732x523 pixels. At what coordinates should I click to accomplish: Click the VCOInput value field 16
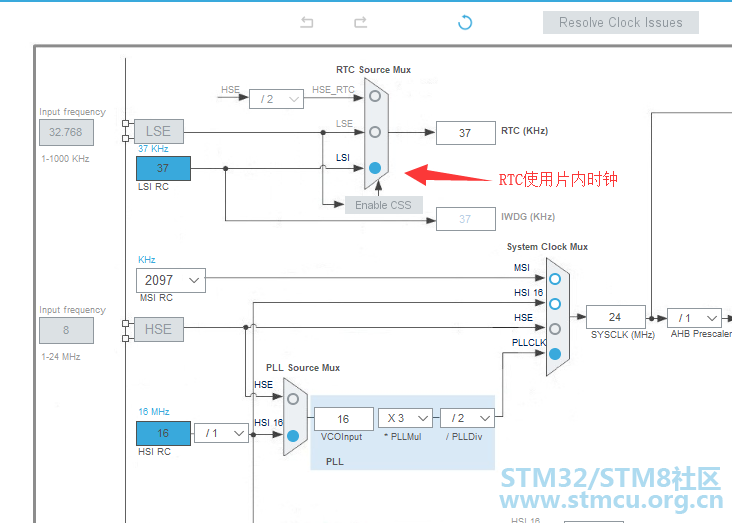point(344,419)
